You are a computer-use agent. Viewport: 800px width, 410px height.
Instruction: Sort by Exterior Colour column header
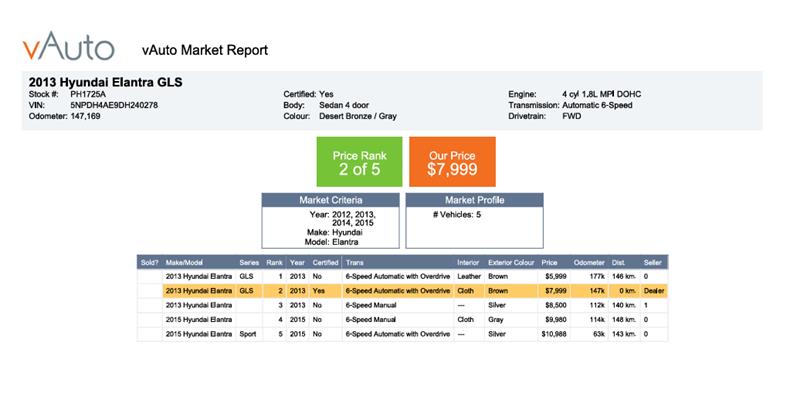[511, 263]
